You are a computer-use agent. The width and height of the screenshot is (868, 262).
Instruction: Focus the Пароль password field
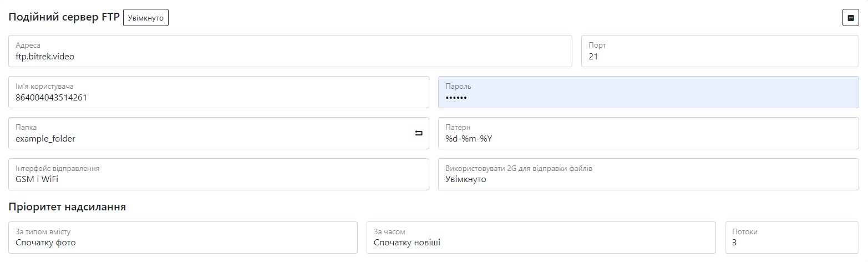click(648, 92)
